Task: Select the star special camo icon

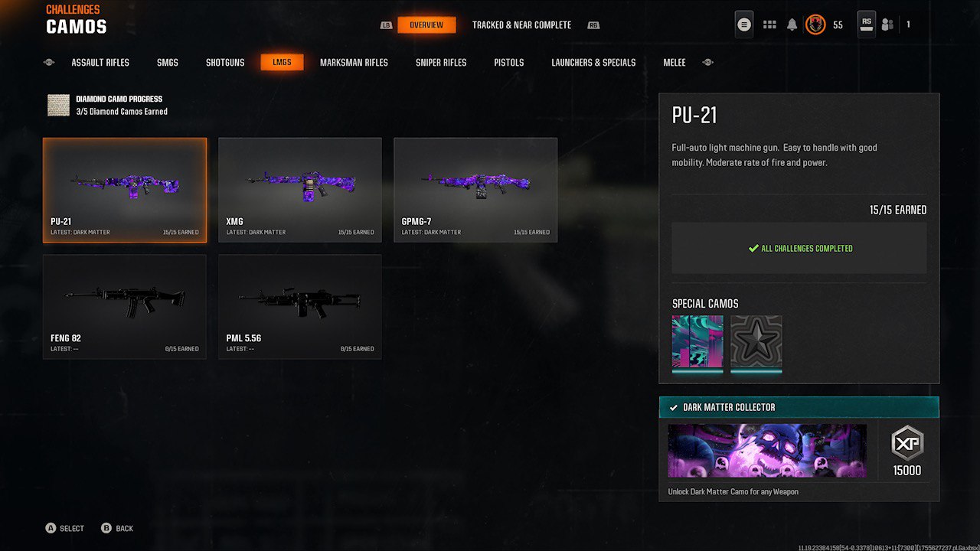Action: tap(756, 342)
